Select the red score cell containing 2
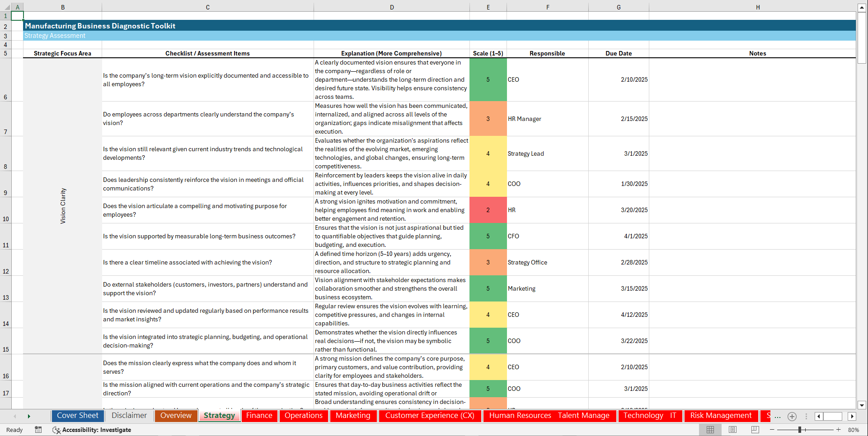868x436 pixels. coord(488,210)
